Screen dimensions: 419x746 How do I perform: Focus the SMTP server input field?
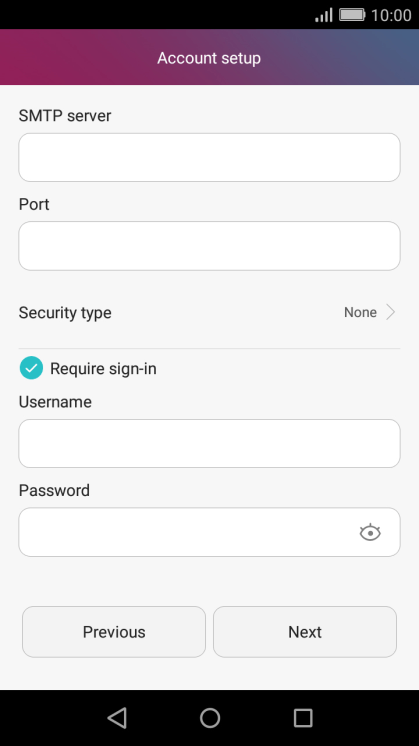(209, 157)
